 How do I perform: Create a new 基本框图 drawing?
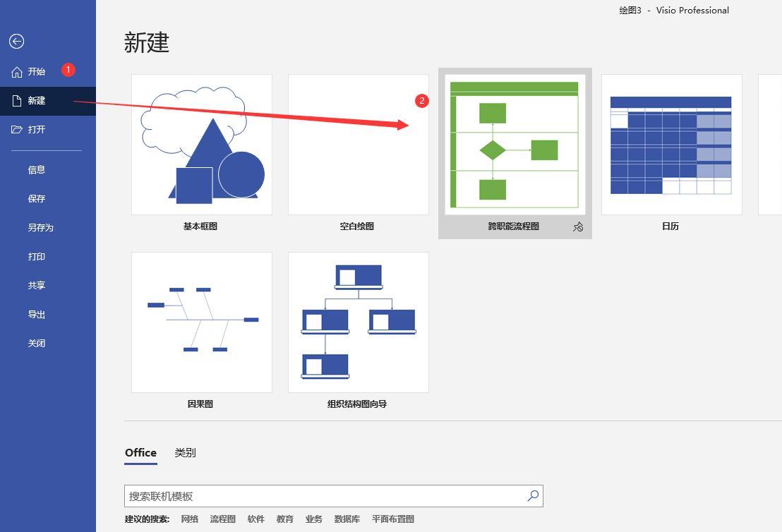tap(201, 144)
